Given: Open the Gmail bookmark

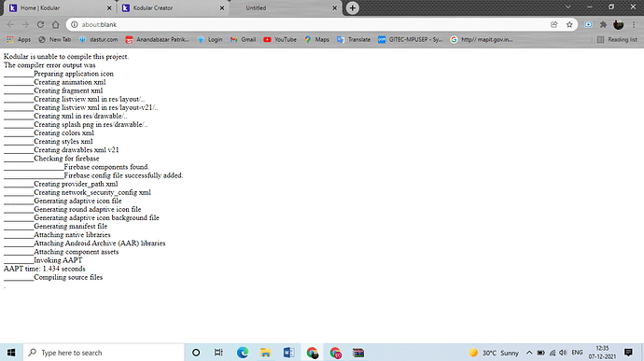Looking at the screenshot, I should [244, 39].
